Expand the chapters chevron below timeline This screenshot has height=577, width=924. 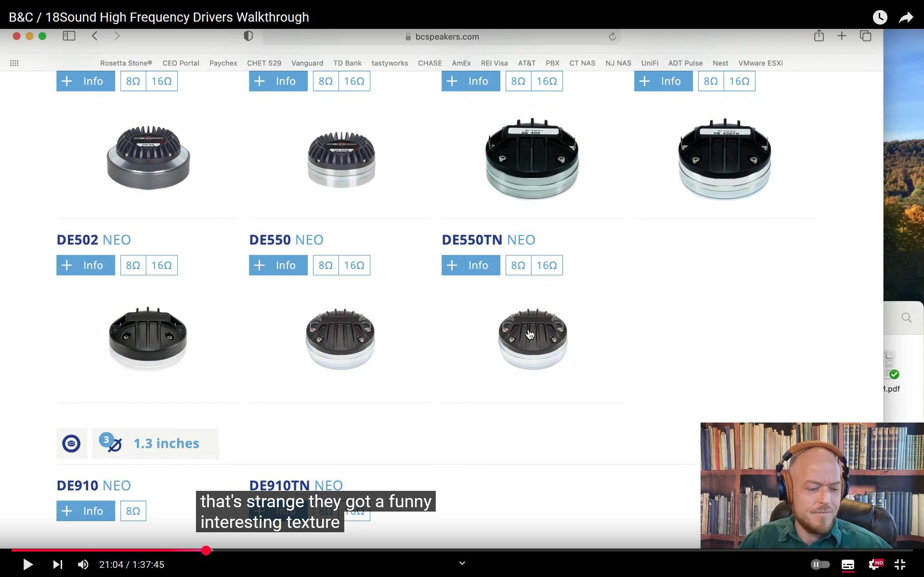point(462,563)
